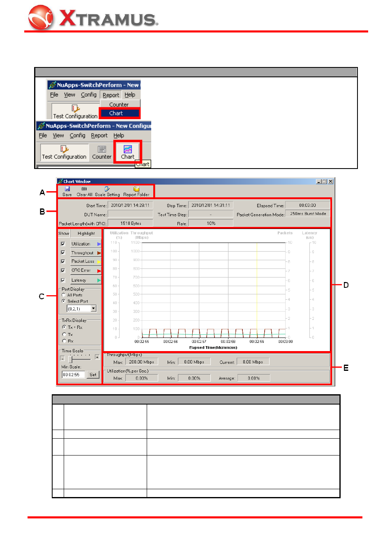Open Config menu in New Configu window
This screenshot has width=392, height=555.
click(x=77, y=135)
